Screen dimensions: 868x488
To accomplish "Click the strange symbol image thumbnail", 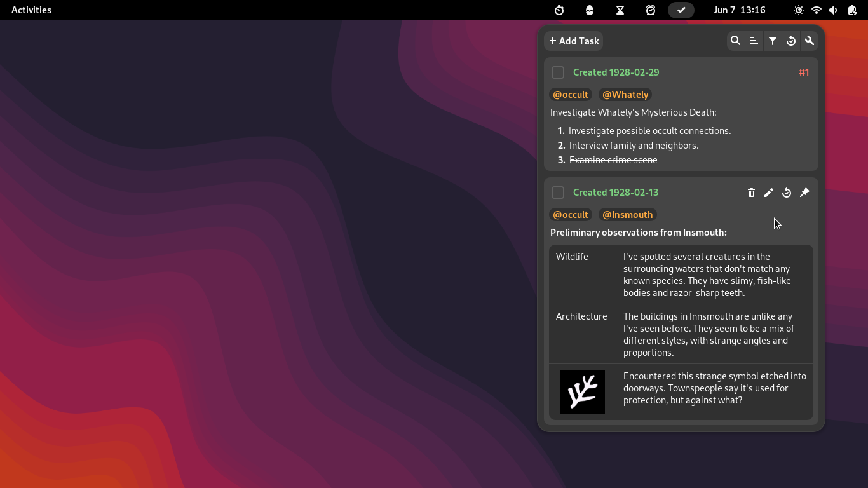I will tap(583, 392).
